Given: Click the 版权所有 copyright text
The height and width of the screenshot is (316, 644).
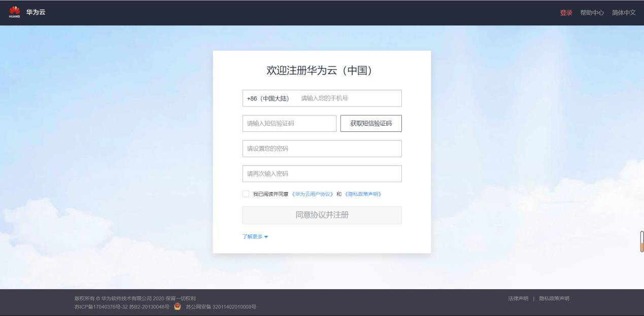Looking at the screenshot, I should tap(135, 298).
